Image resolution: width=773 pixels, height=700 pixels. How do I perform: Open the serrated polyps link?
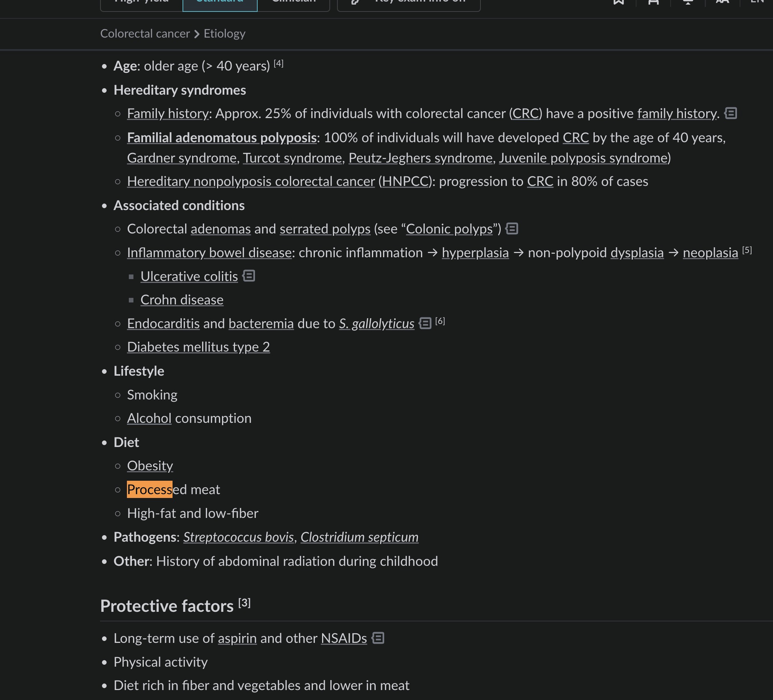[x=325, y=229]
